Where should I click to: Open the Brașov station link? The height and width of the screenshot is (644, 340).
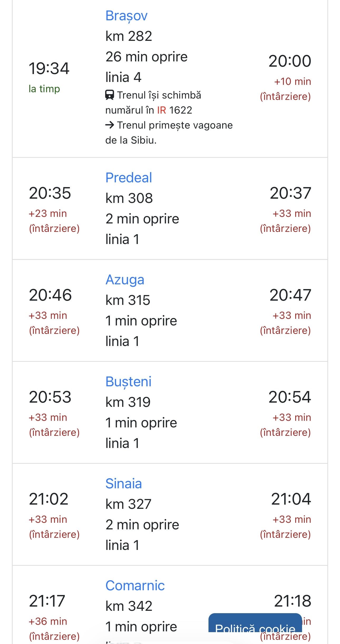[126, 16]
